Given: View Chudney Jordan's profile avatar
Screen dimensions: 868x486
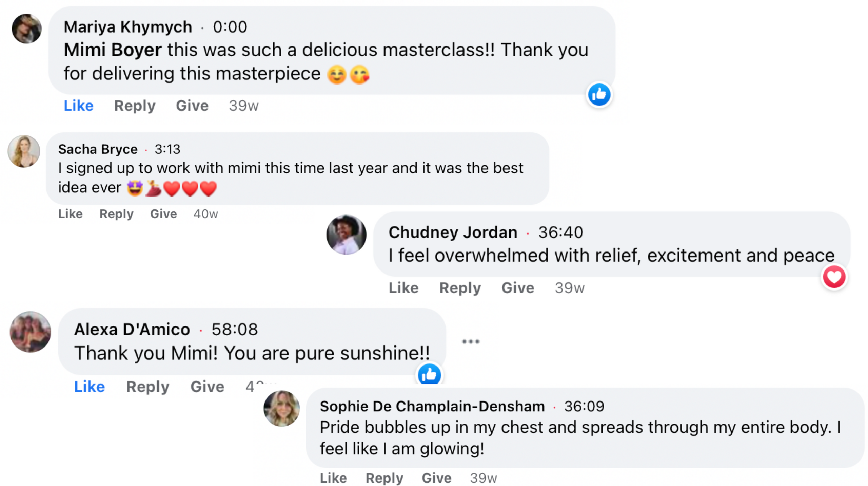Looking at the screenshot, I should point(346,234).
